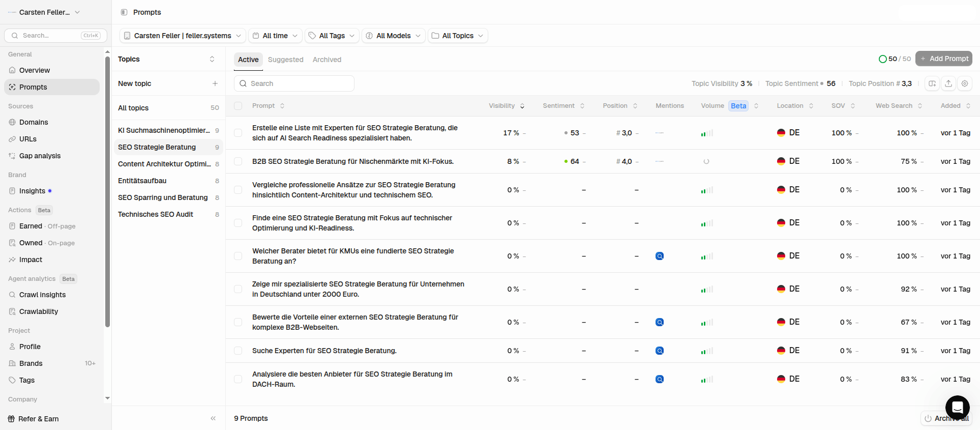The height and width of the screenshot is (430, 980).
Task: Open the 'Content Architektur Optimi...' topic
Action: coord(168,164)
